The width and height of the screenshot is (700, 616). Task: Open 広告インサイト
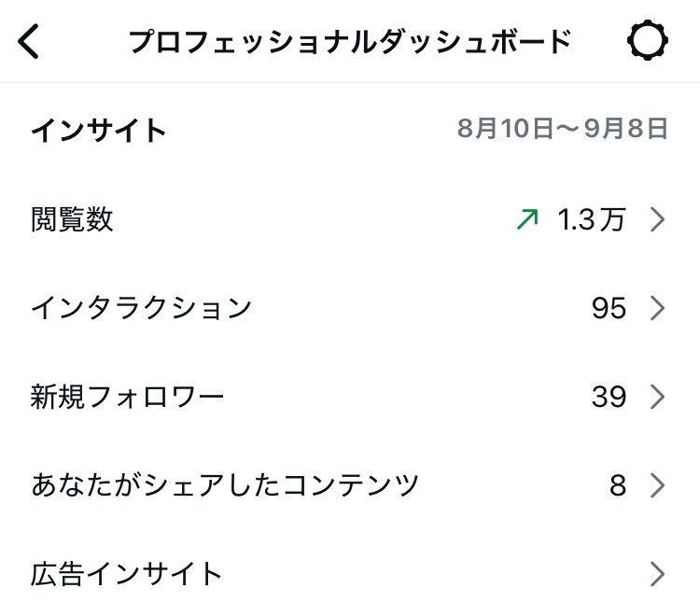point(127,573)
